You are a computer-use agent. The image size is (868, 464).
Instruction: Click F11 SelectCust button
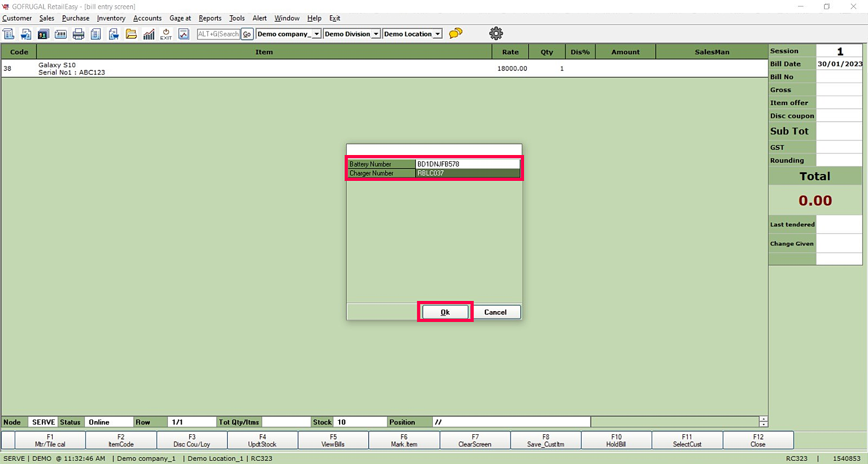tap(687, 440)
